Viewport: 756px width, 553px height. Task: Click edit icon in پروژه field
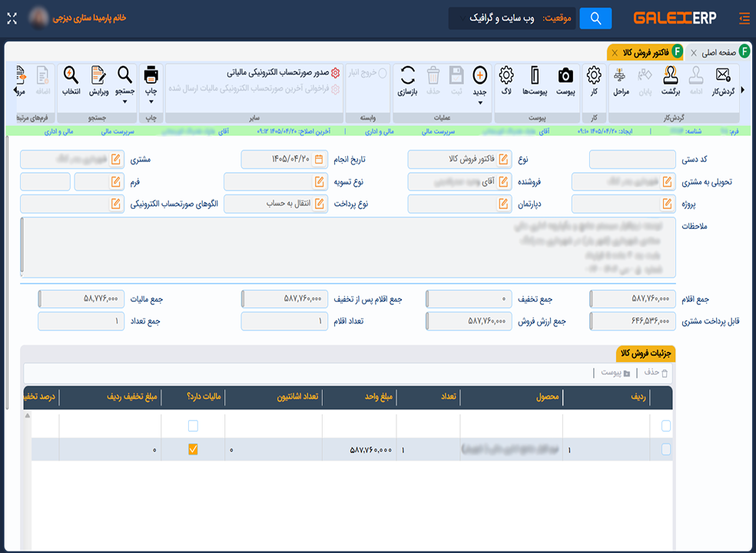[x=668, y=204]
